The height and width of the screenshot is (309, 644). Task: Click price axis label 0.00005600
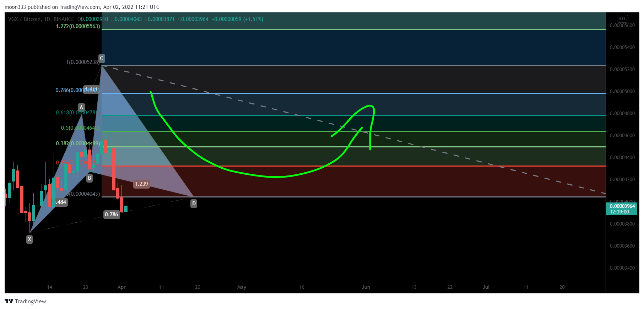(x=622, y=26)
